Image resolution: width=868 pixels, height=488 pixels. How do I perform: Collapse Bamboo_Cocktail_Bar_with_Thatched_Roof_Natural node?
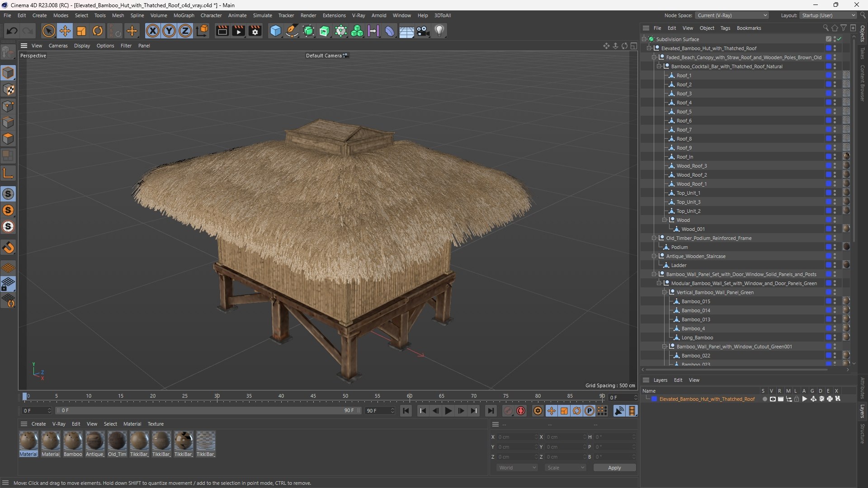click(659, 66)
